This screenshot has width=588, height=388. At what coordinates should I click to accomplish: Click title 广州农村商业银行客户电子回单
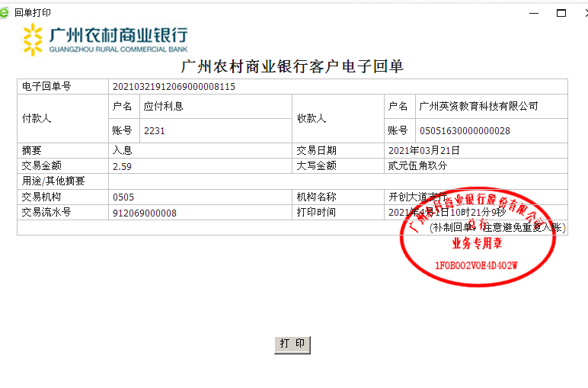(292, 66)
